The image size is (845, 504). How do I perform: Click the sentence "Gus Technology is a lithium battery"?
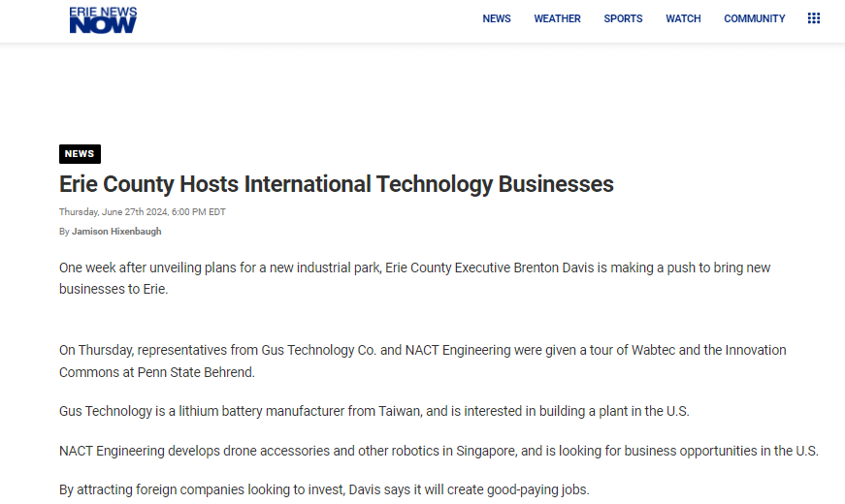[374, 411]
